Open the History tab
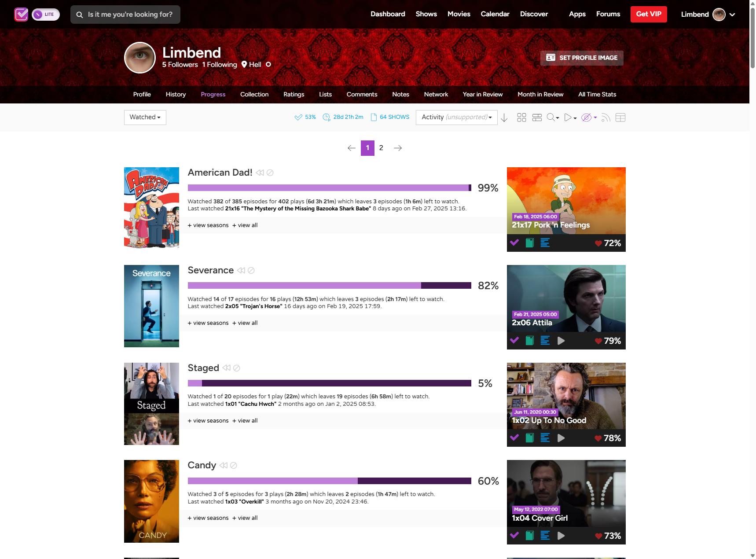Screen dimensions: 756x559 coord(176,95)
